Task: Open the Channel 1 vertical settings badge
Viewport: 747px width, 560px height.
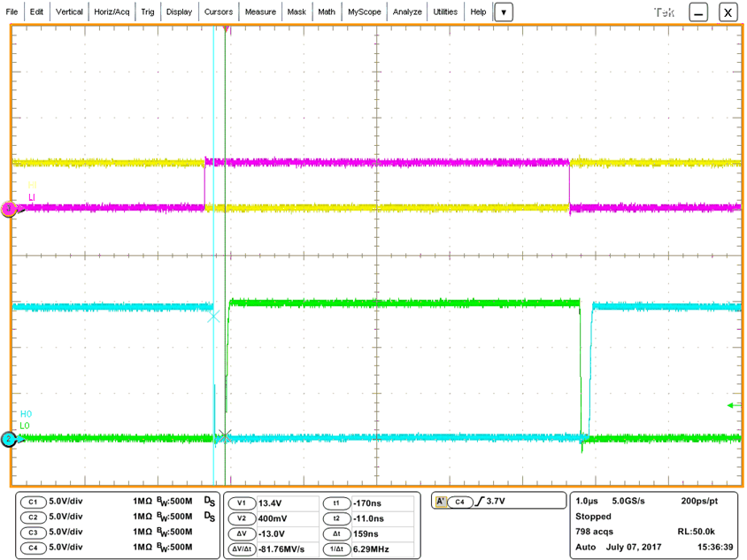Action: pos(33,502)
